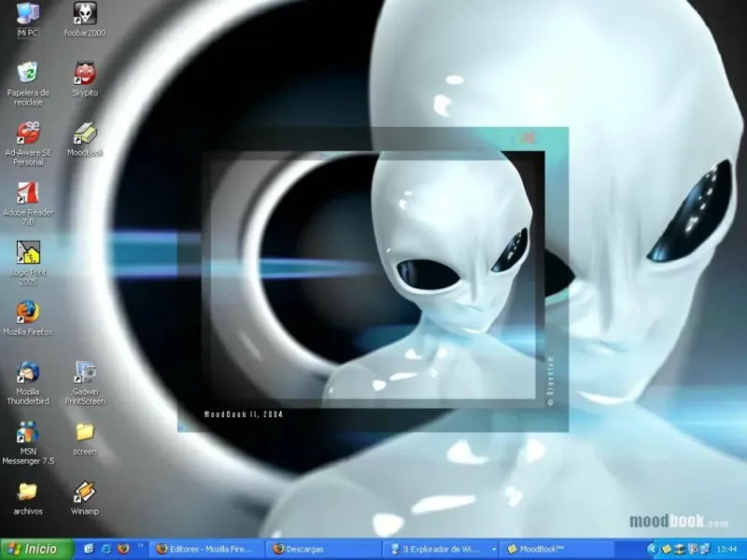
Task: Switch to Editores - Mozilla Firefox taskbar button
Action: (207, 549)
